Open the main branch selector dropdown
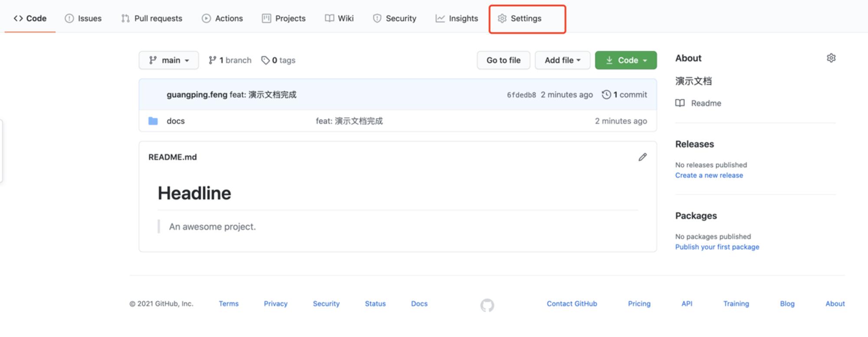The height and width of the screenshot is (337, 868). tap(169, 60)
